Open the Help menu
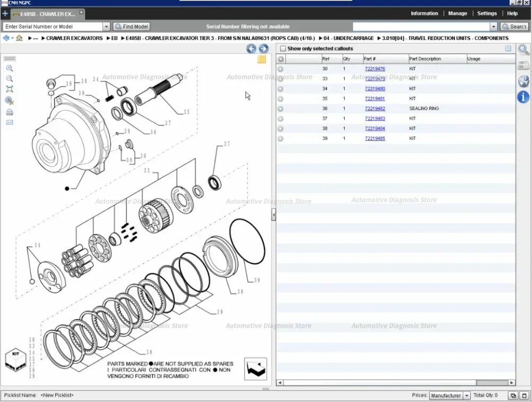This screenshot has width=532, height=402. (x=512, y=14)
